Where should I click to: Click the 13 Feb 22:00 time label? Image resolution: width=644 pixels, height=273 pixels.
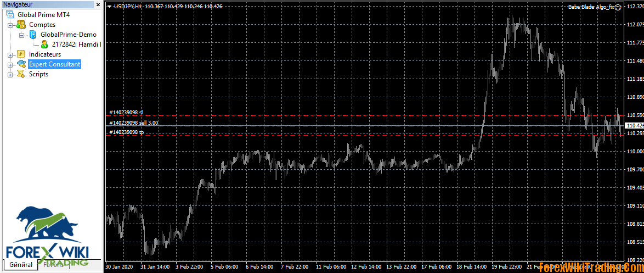403,266
